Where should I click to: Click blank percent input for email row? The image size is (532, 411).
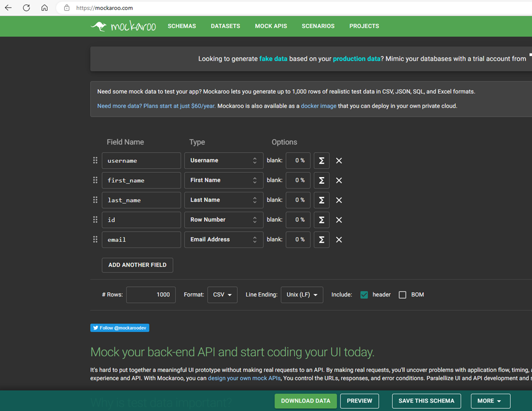coord(298,239)
